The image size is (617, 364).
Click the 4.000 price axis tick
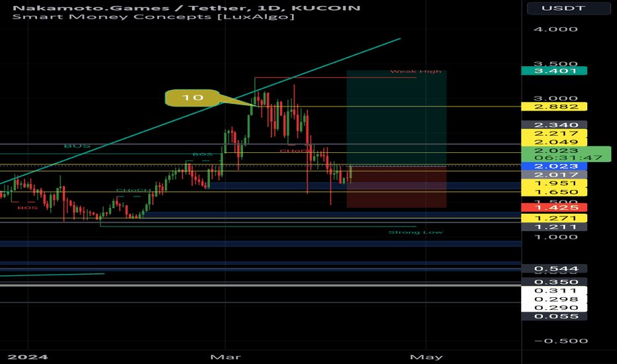555,29
